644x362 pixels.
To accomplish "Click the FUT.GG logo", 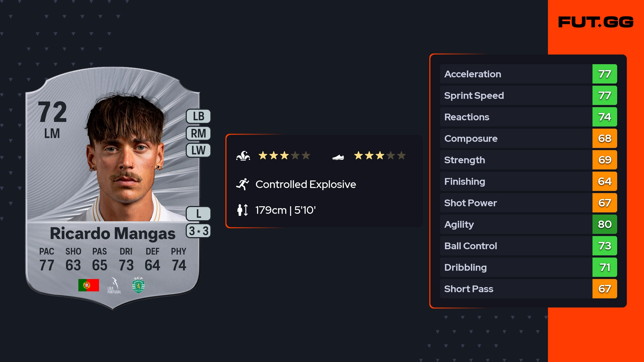I will pyautogui.click(x=596, y=22).
